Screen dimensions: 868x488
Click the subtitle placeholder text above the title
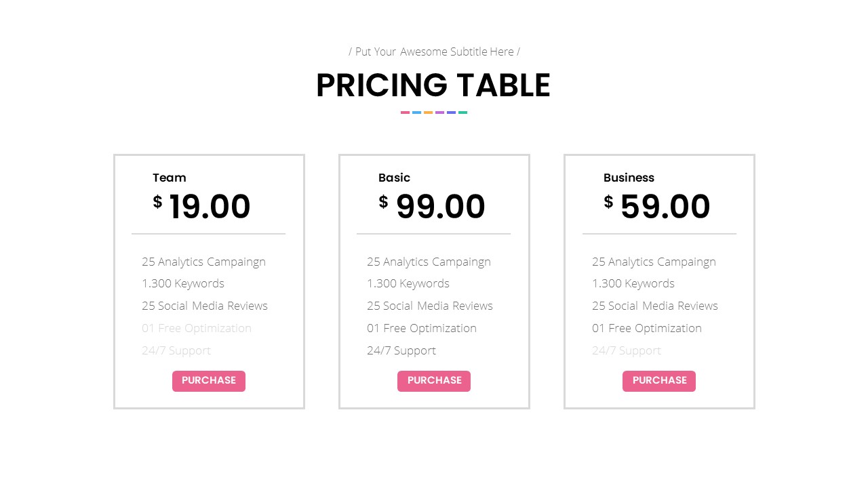(x=434, y=52)
